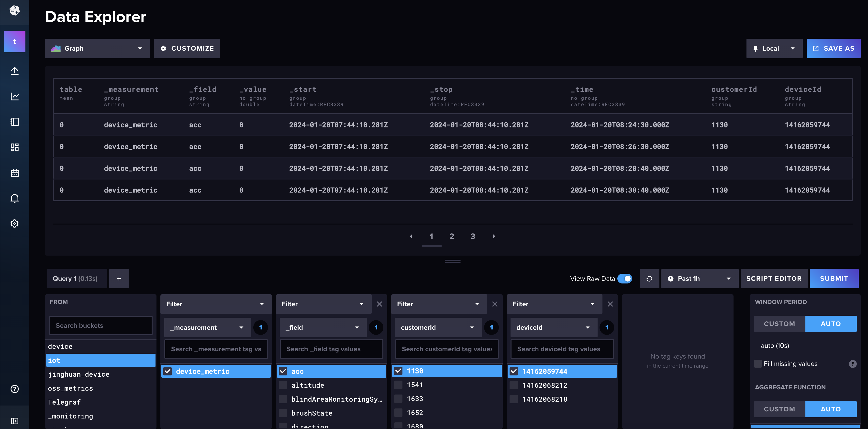This screenshot has height=429, width=868.
Task: Click the refresh query icon button
Action: 649,278
